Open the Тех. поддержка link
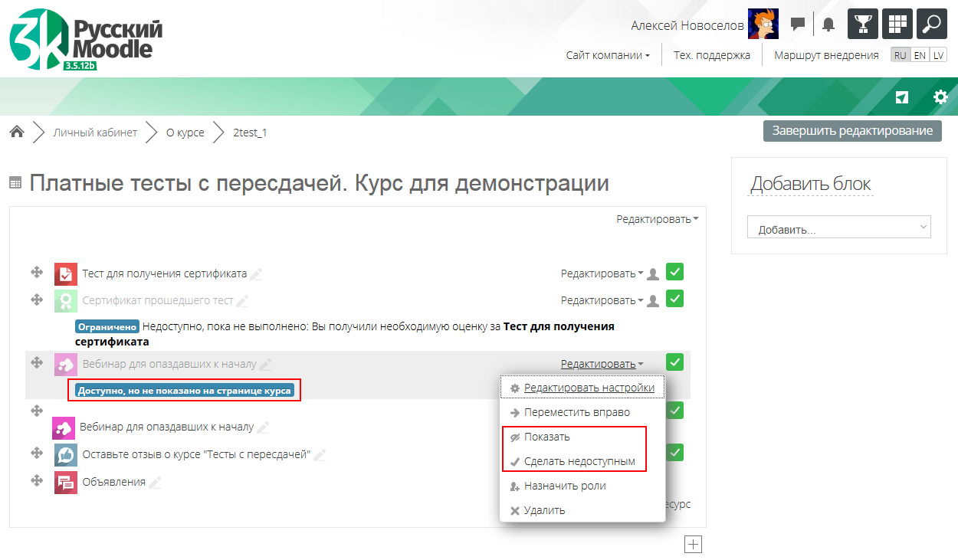Viewport: 958px width, 560px height. [711, 55]
